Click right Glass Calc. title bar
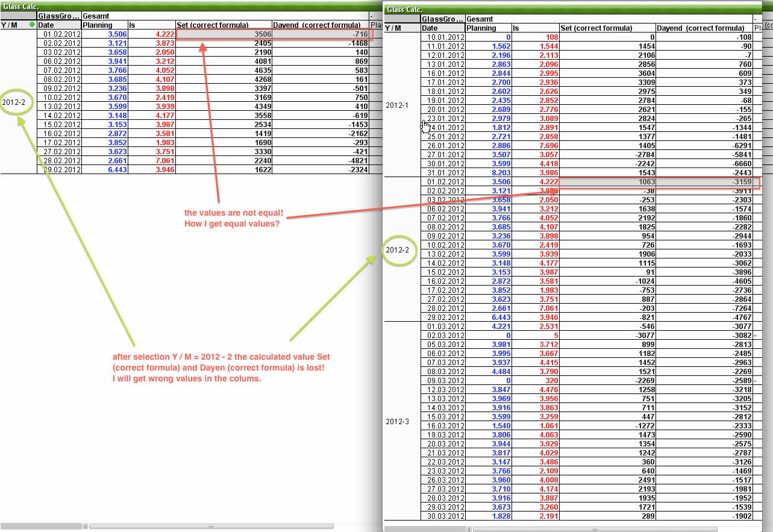Viewport: 773px width, 532px height. [x=572, y=9]
